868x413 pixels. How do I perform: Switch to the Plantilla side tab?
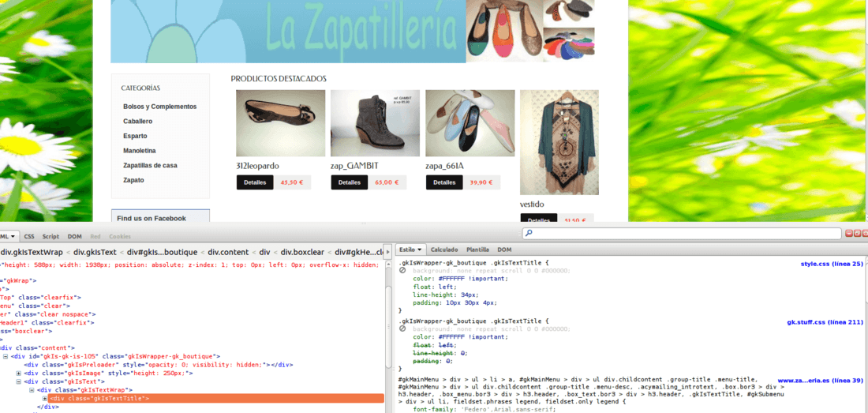477,250
